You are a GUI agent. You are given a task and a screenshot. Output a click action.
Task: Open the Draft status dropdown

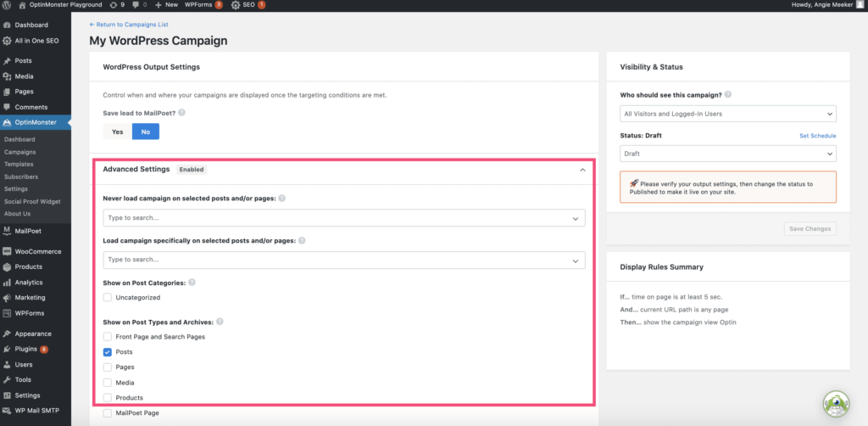[x=728, y=154]
